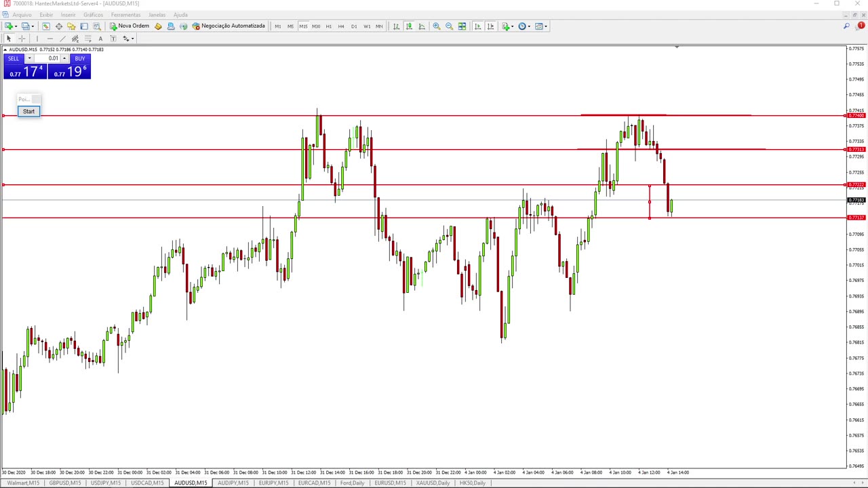Increase lot volume with up arrow
868x488 pixels.
pos(64,58)
